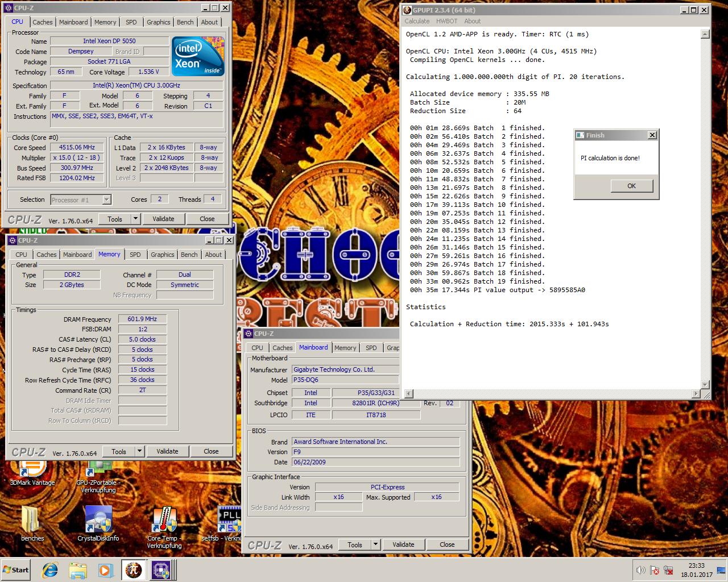Click the GPUPI vertical scrollbar down arrow
728x582 pixels.
(705, 385)
